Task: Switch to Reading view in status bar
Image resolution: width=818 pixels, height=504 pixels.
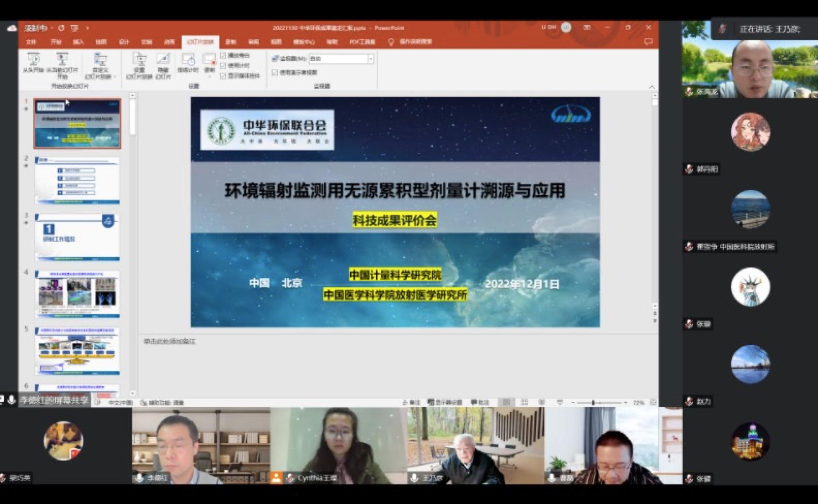Action: (541, 402)
